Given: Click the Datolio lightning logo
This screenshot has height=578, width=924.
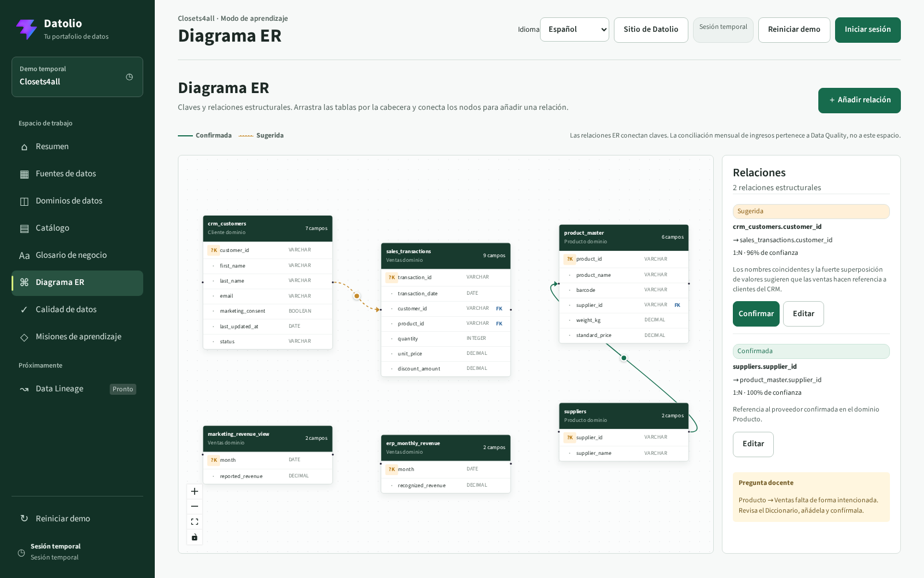Looking at the screenshot, I should [27, 29].
